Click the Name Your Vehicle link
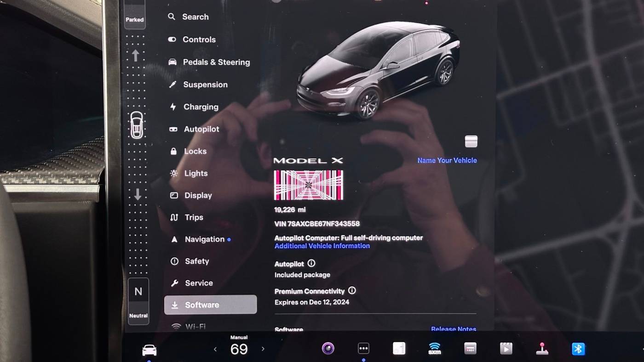 pyautogui.click(x=447, y=160)
